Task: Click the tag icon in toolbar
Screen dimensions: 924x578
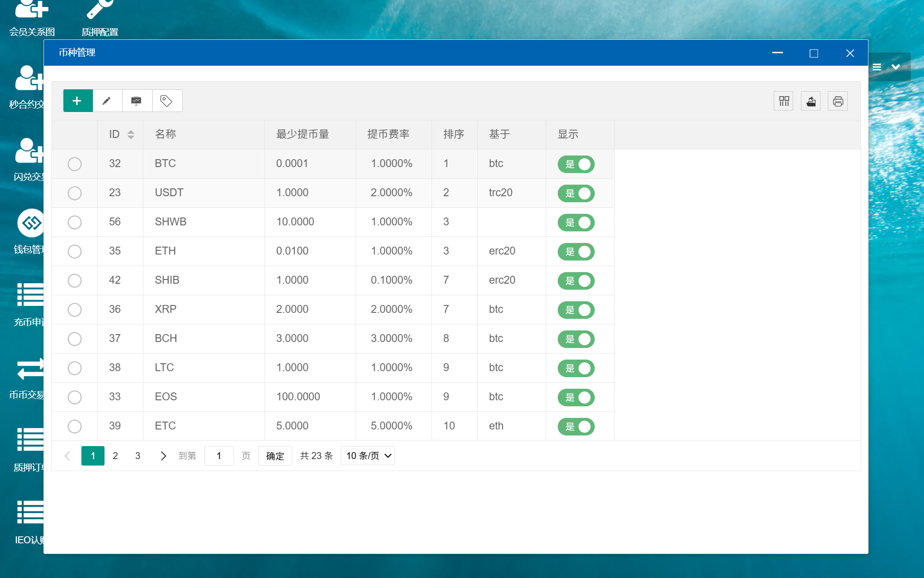Action: click(166, 101)
